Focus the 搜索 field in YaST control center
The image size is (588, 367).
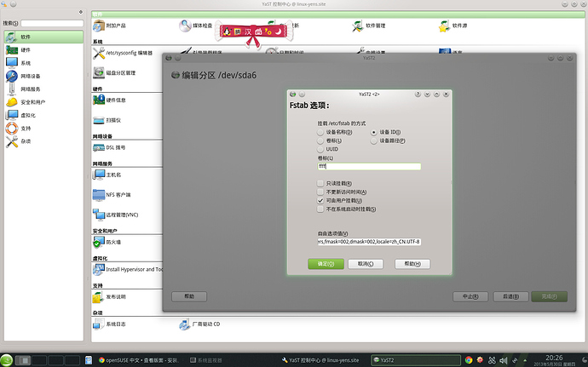click(x=52, y=23)
